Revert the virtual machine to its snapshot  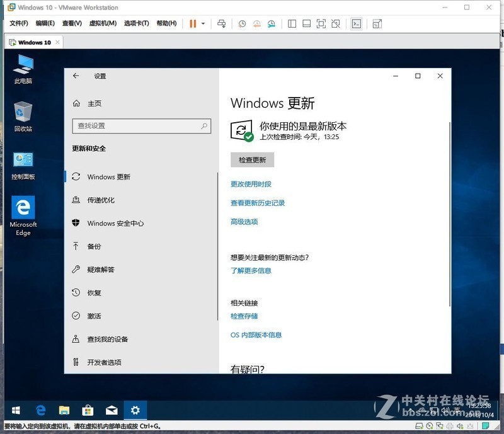click(255, 23)
